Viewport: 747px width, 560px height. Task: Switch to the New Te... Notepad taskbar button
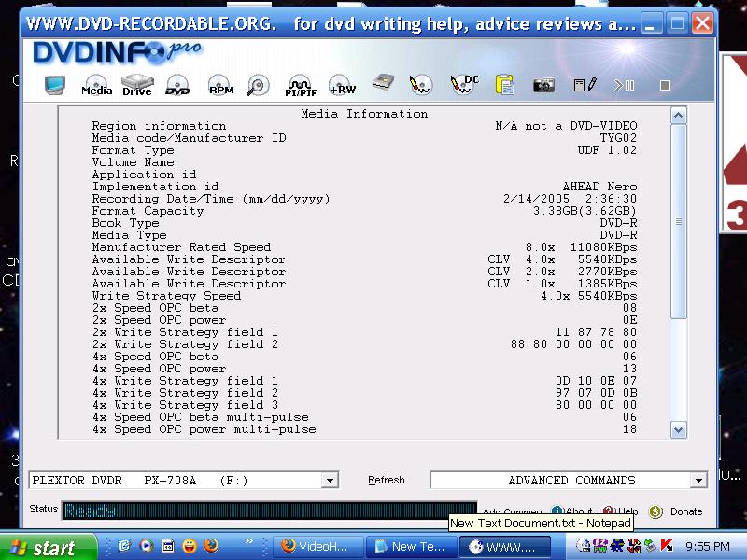click(x=412, y=546)
